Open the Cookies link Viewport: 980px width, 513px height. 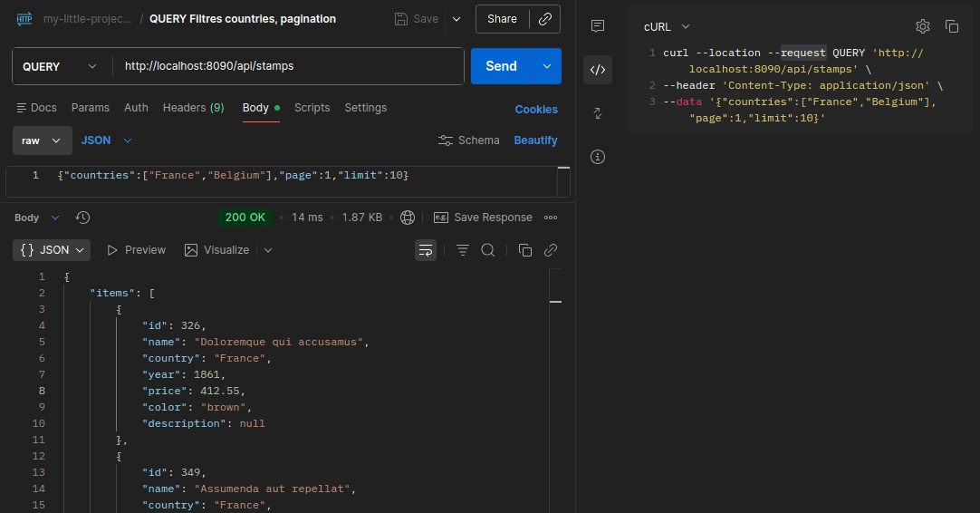click(535, 110)
